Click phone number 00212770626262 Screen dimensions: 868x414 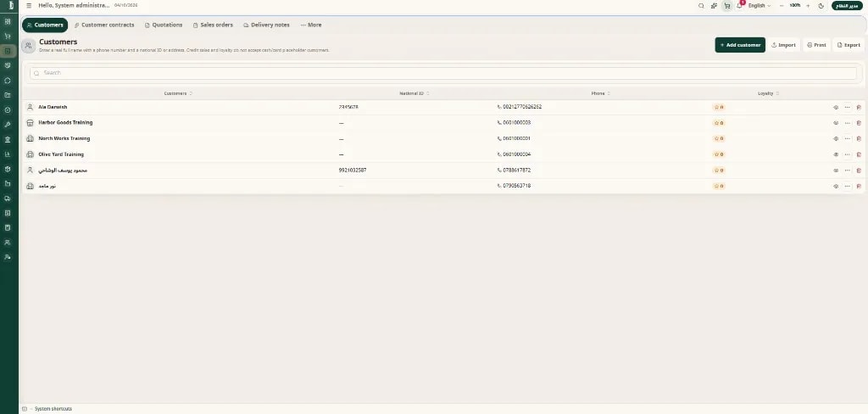click(x=522, y=107)
